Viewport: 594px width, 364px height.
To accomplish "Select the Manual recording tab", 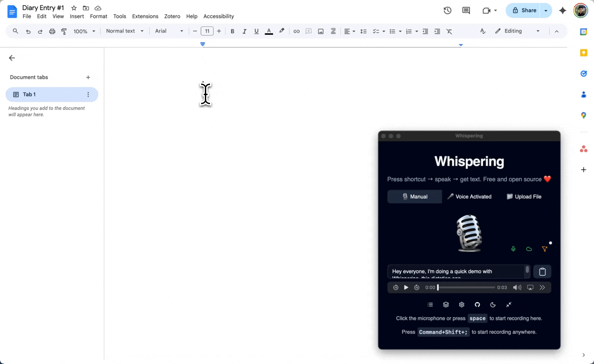I will pos(415,196).
